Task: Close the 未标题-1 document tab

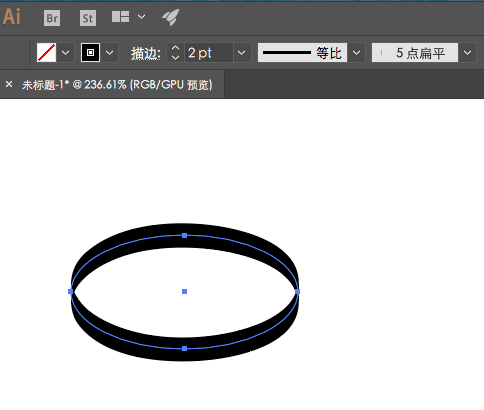Action: point(9,84)
